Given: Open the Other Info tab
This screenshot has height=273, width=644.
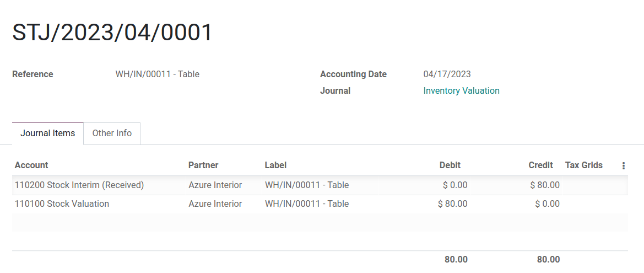Looking at the screenshot, I should [112, 133].
